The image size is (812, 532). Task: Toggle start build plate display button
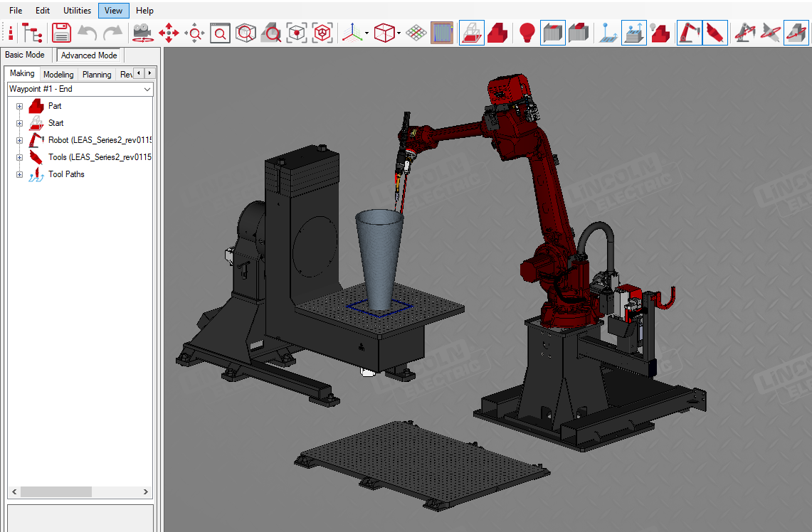472,33
